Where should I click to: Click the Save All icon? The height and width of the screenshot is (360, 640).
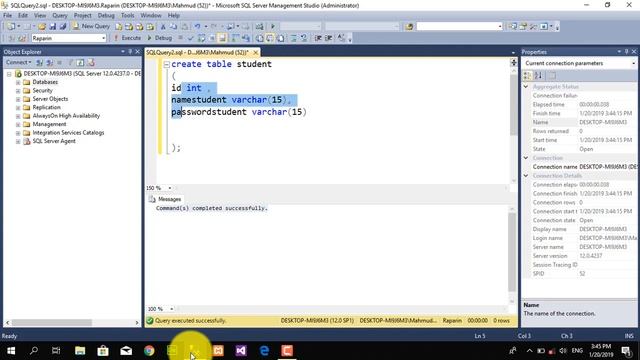(x=62, y=26)
